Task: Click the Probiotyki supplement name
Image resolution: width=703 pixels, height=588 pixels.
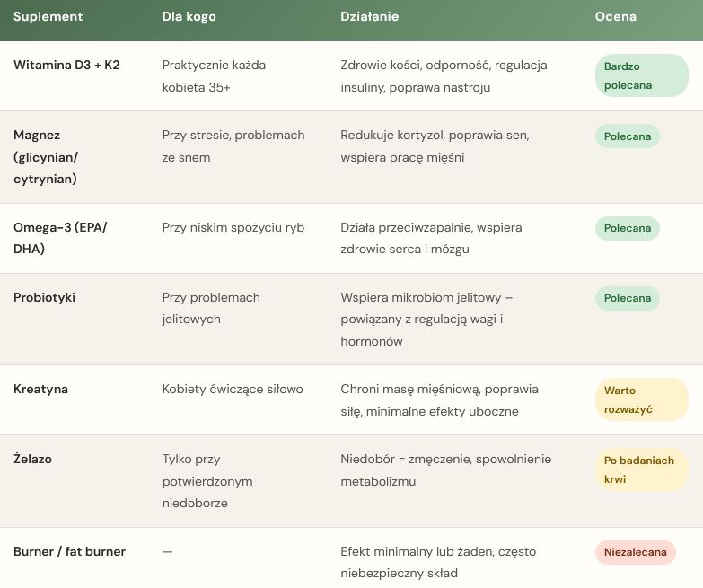Action: (x=44, y=298)
